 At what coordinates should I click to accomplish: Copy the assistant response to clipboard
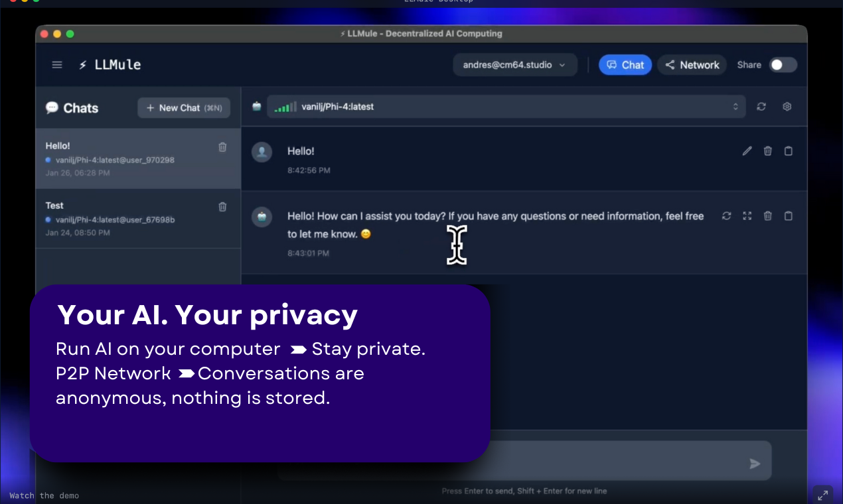788,216
